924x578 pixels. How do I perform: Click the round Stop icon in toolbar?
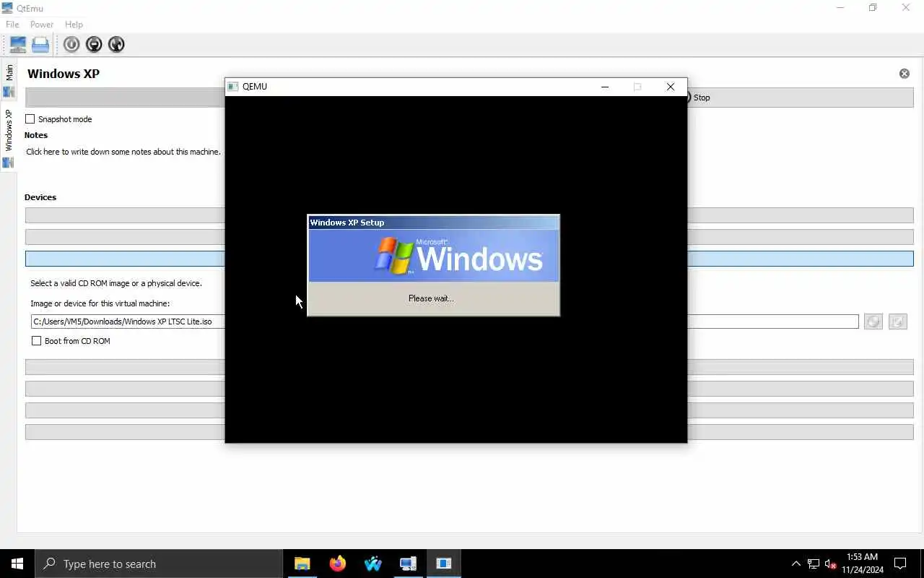[94, 45]
